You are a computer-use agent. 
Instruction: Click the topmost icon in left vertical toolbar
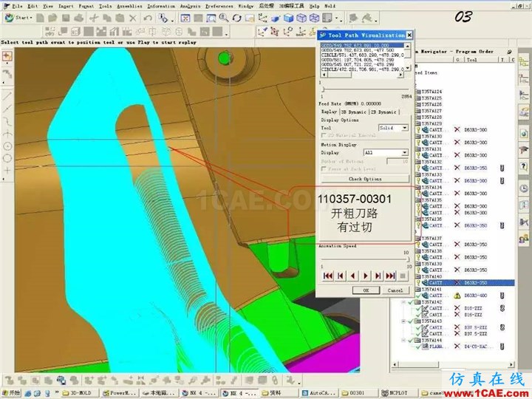point(7,56)
